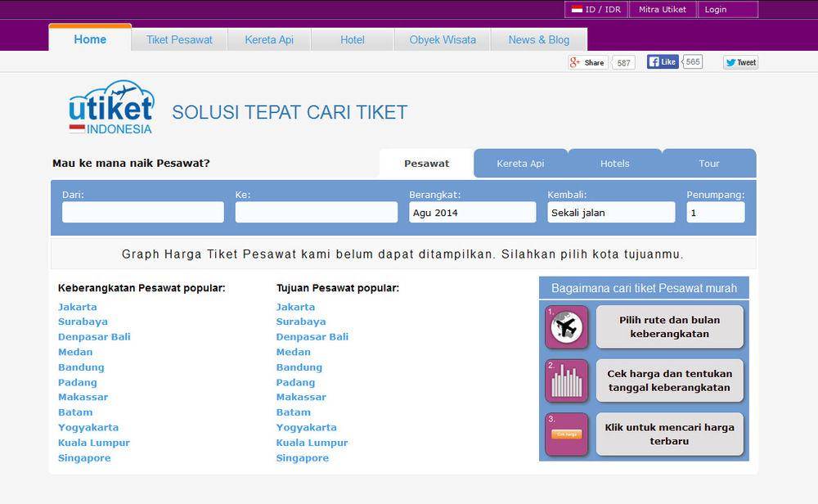The width and height of the screenshot is (818, 504).
Task: Open the Mitra Utiket link
Action: (663, 9)
